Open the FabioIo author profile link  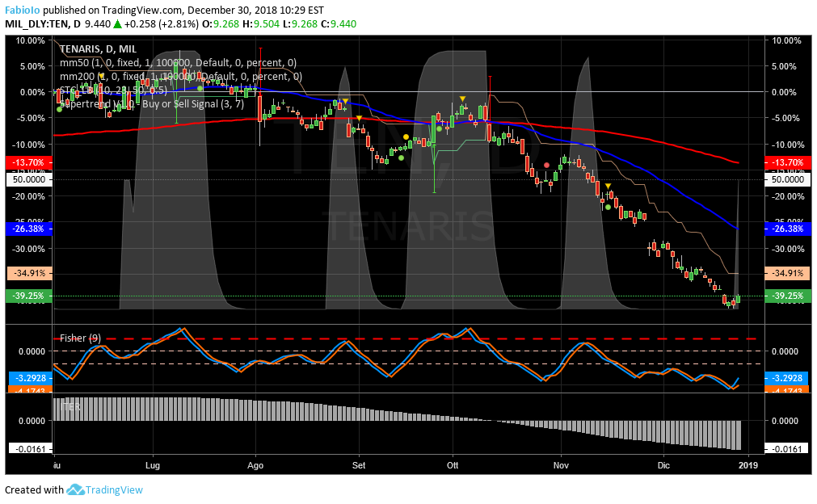pos(23,10)
